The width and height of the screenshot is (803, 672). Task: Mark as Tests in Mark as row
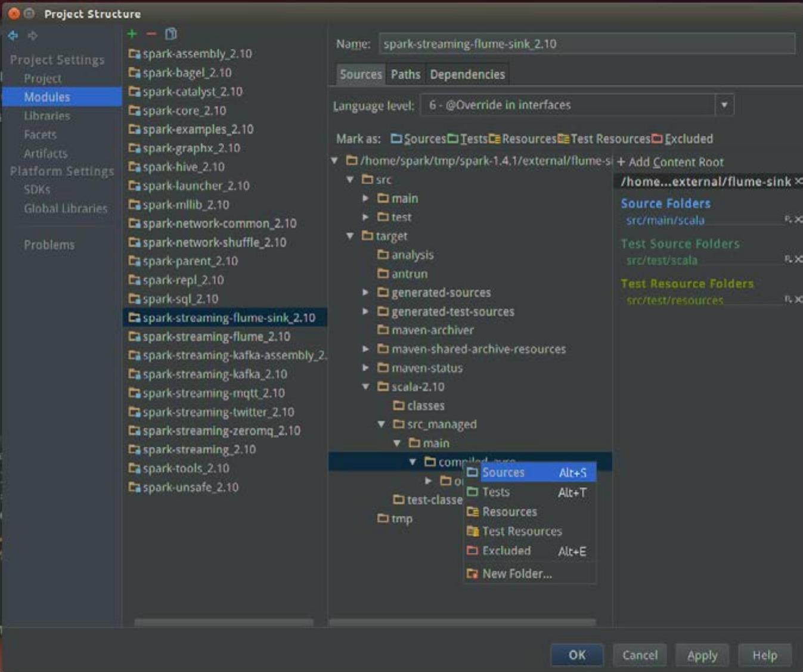467,139
